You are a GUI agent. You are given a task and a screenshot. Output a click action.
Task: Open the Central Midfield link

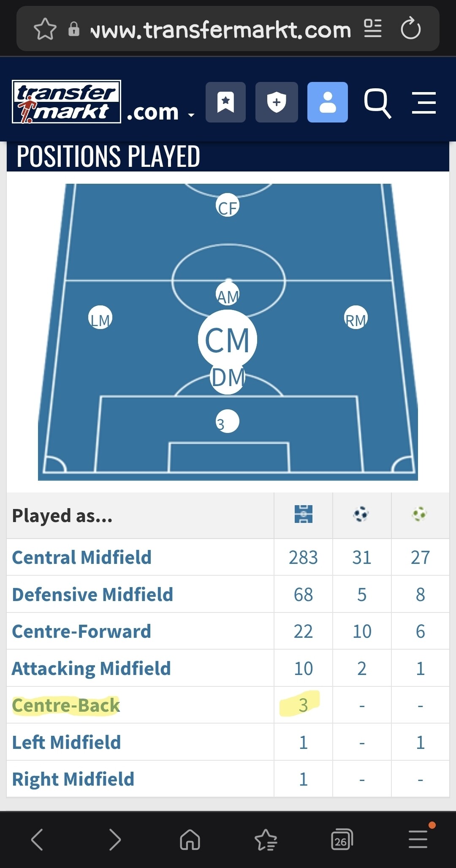81,557
